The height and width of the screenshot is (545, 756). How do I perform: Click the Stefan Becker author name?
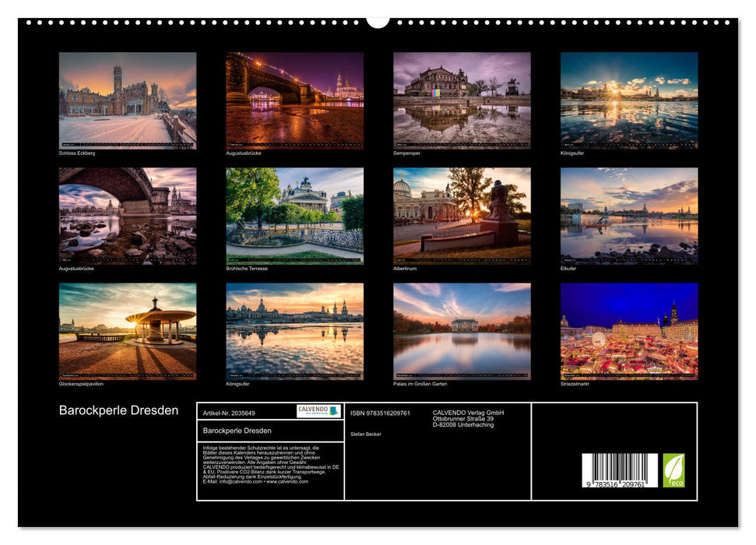pos(367,433)
